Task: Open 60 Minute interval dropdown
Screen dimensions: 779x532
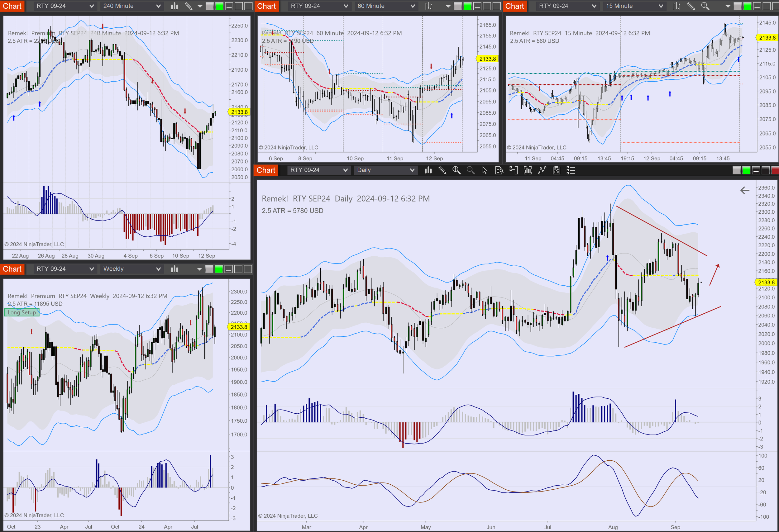Action: 386,6
